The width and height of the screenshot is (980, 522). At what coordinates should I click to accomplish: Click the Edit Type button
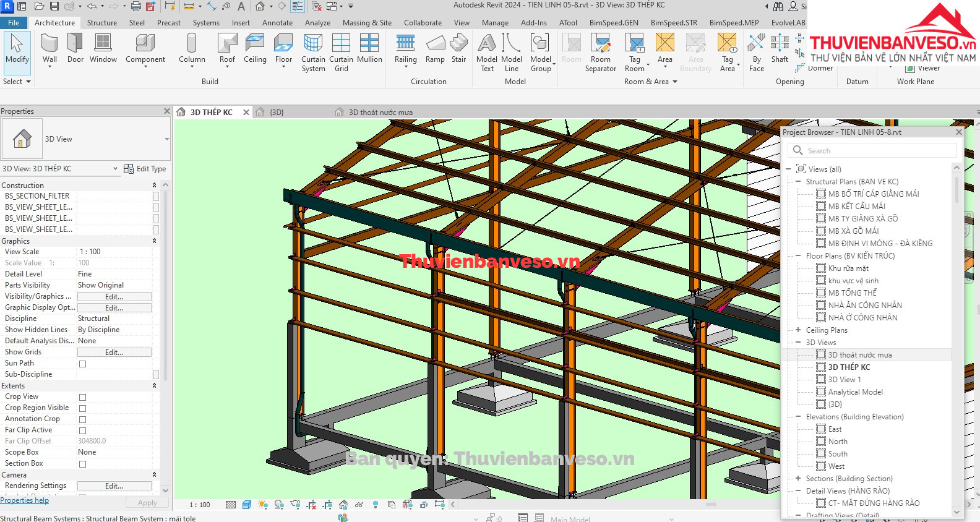(145, 169)
